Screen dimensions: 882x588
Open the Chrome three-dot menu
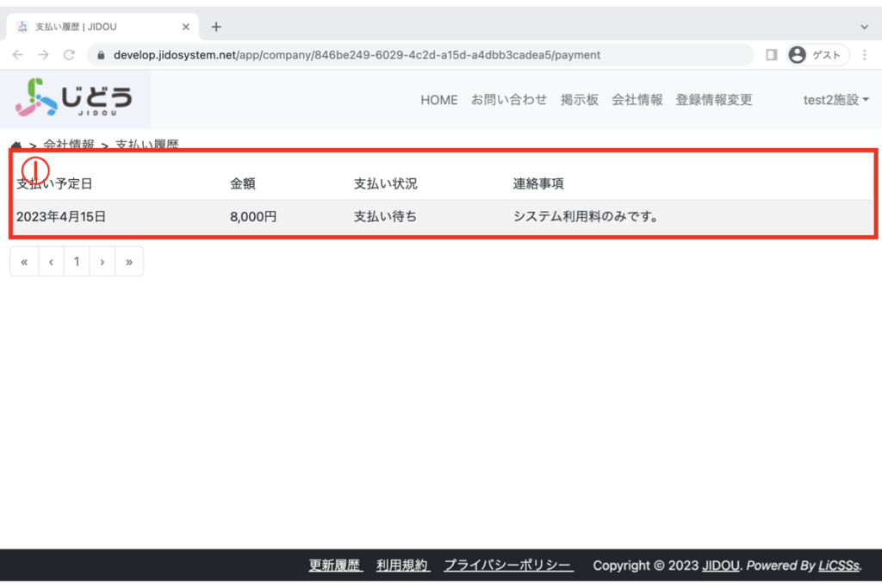click(864, 54)
